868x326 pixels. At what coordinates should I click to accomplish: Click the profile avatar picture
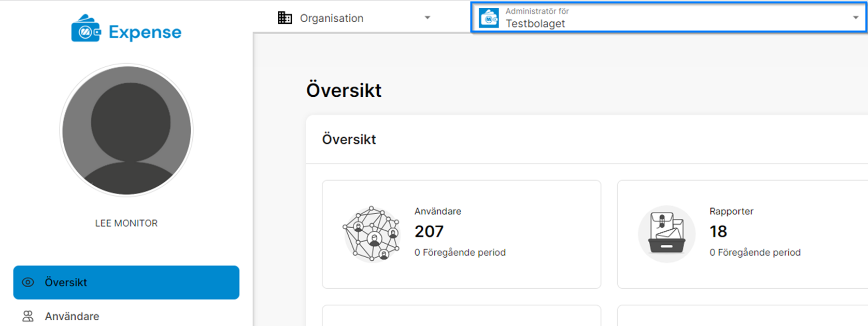[126, 130]
